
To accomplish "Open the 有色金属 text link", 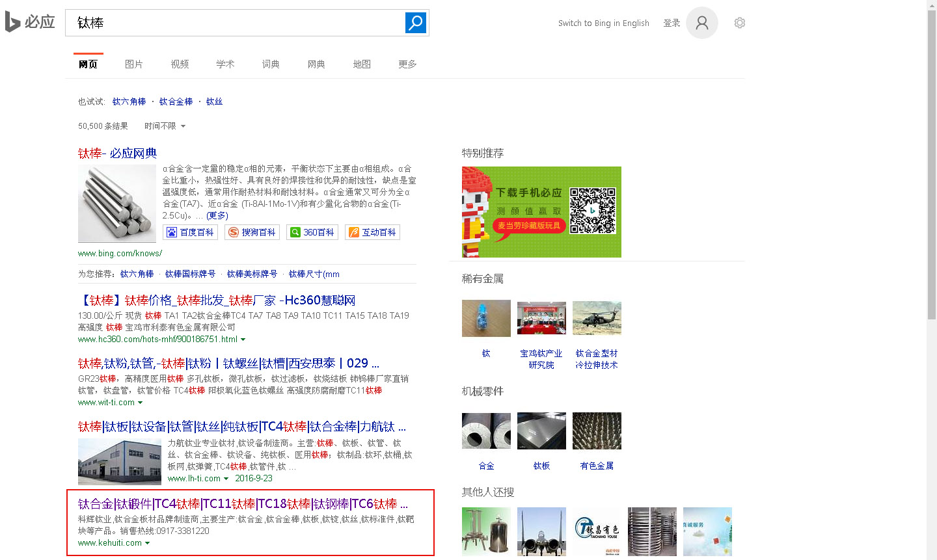I will pyautogui.click(x=597, y=466).
